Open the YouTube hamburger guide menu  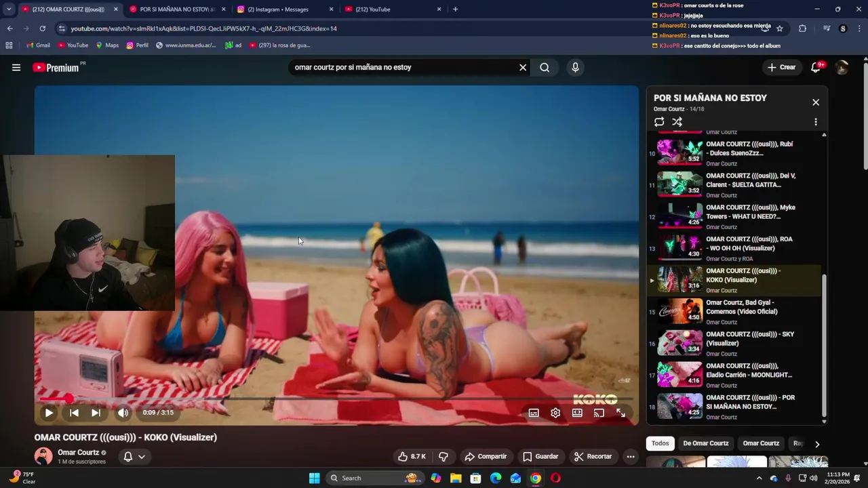pyautogui.click(x=16, y=67)
